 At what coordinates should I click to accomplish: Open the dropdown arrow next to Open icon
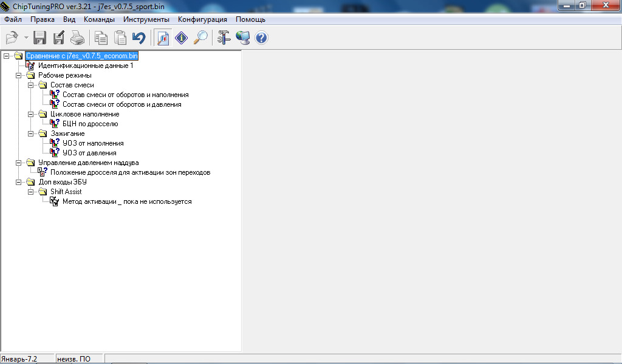(x=26, y=38)
